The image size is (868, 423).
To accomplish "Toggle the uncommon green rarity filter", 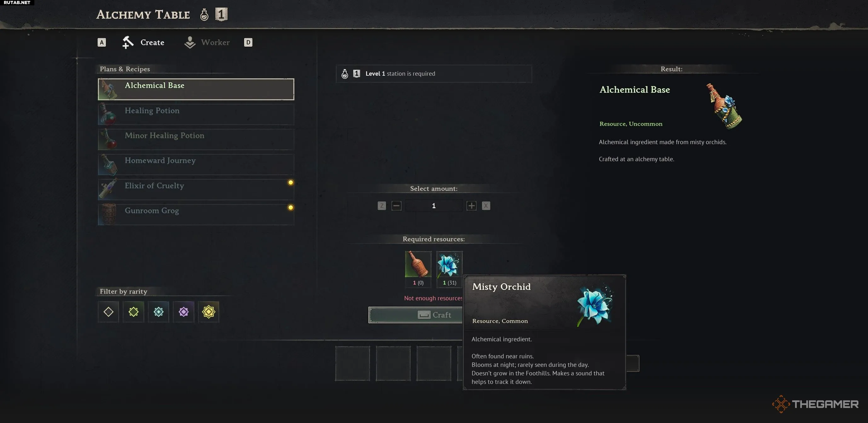I will point(134,312).
